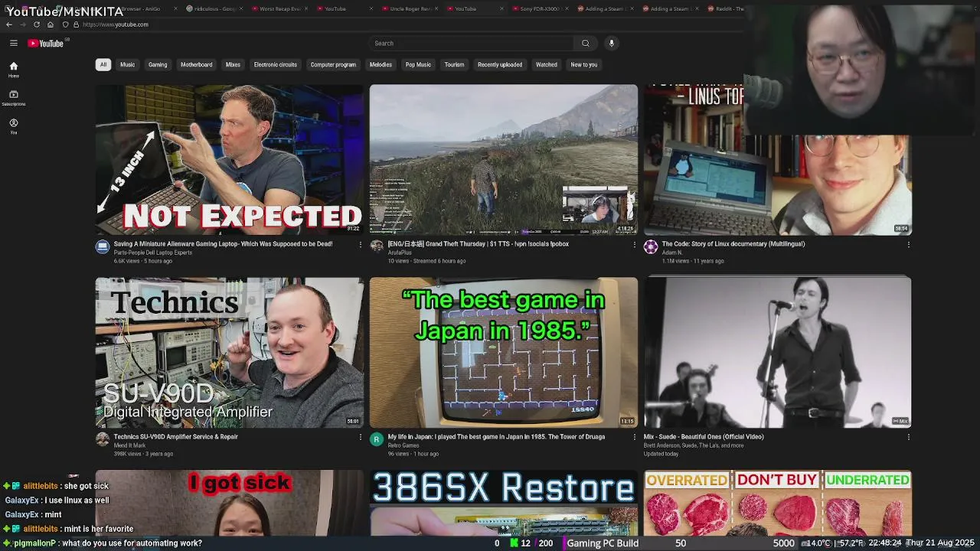Play the Technics SU-V90D thumbnail
Image resolution: width=980 pixels, height=551 pixels.
pyautogui.click(x=229, y=352)
